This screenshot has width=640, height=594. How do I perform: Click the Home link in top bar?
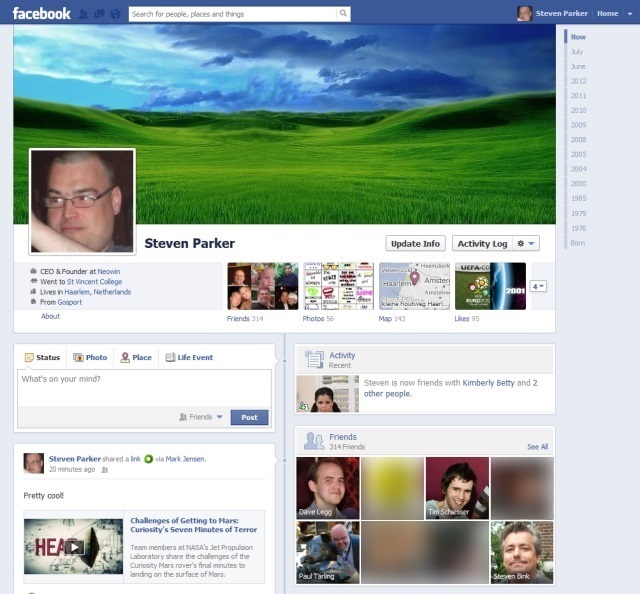pyautogui.click(x=607, y=13)
